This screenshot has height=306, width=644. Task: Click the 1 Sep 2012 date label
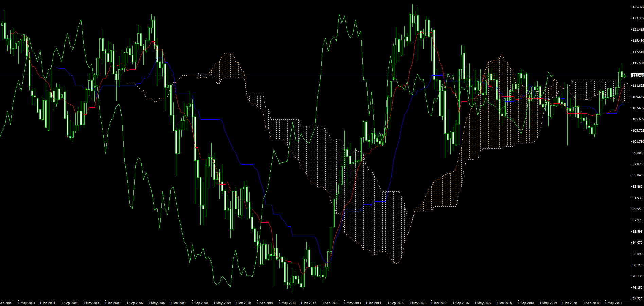click(x=330, y=303)
